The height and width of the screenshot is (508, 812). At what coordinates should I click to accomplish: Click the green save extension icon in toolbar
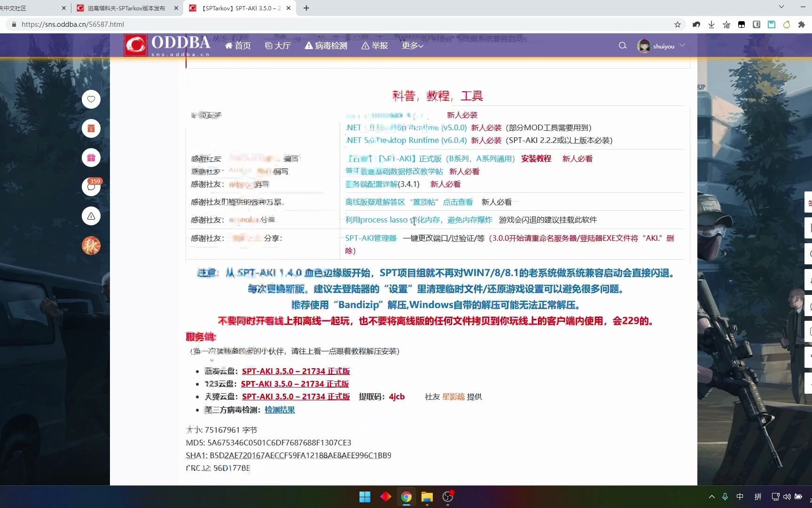pos(772,24)
